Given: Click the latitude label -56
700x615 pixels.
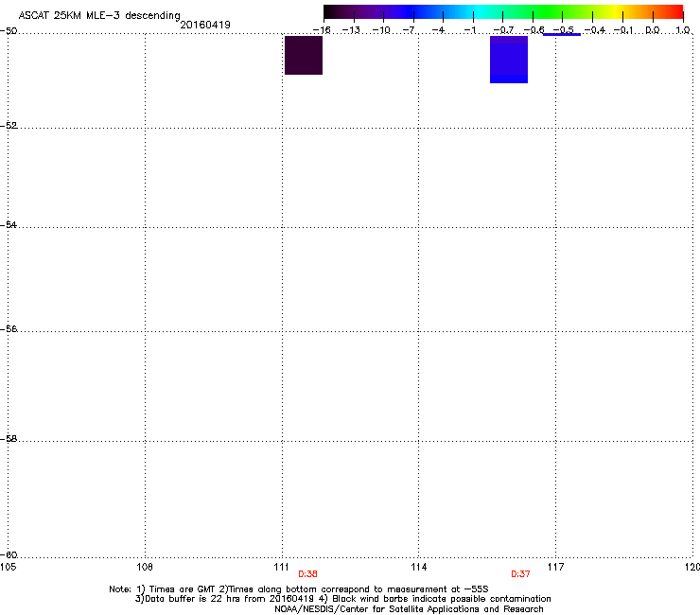Looking at the screenshot, I should 9,328.
